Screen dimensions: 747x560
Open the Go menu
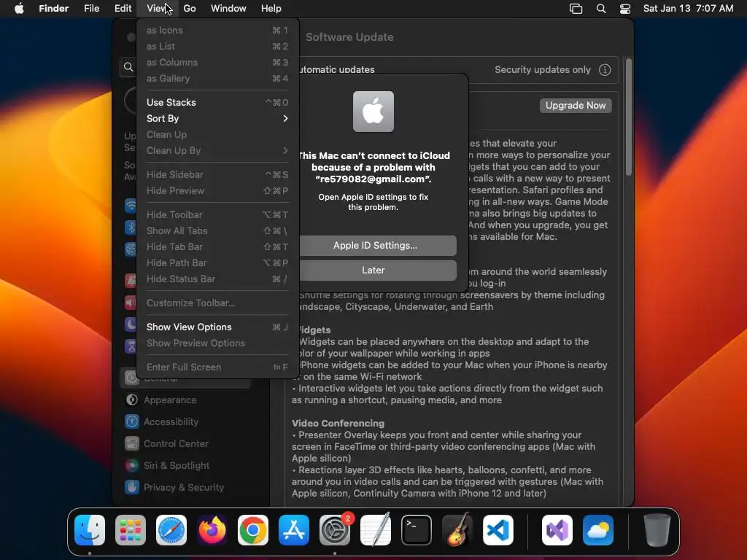190,9
